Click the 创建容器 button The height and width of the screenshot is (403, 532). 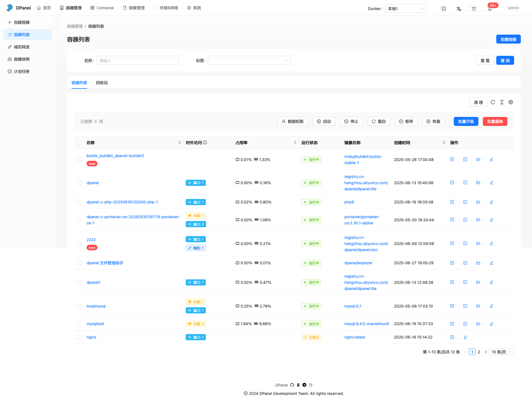pos(508,39)
